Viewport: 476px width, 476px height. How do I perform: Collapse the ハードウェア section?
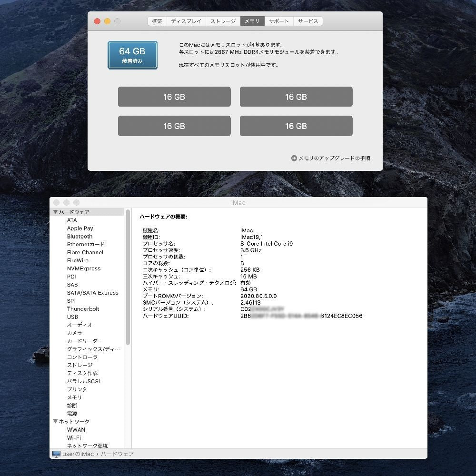tap(56, 212)
